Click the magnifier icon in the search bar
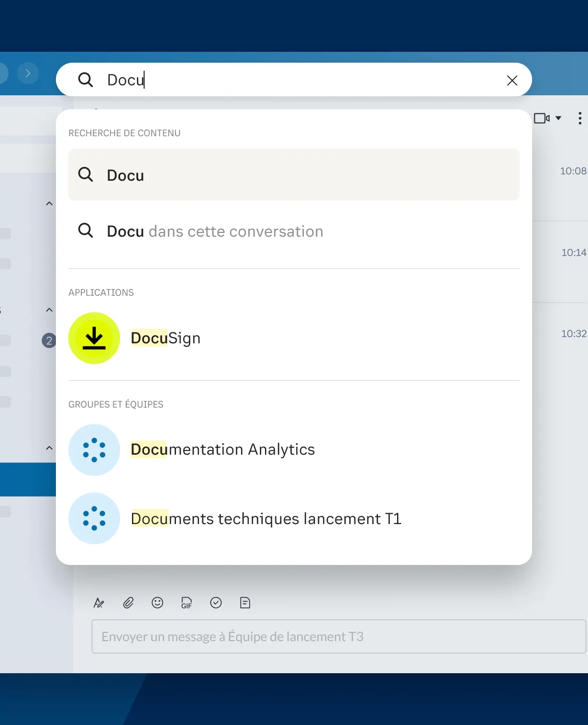Screen dimensions: 588x725 coord(85,80)
